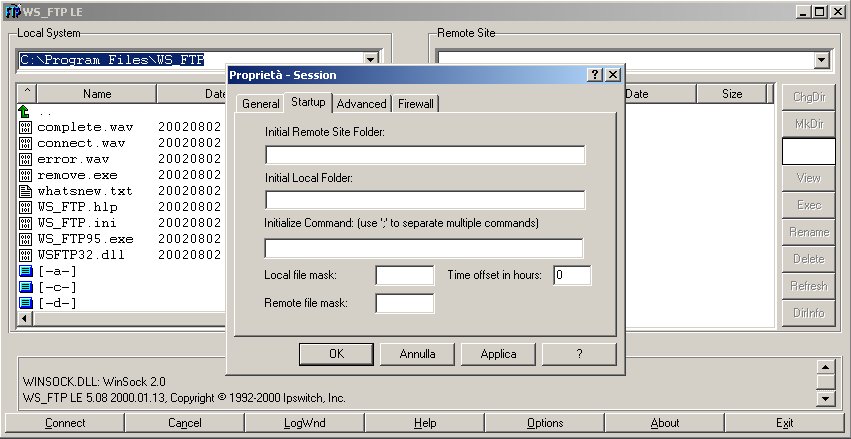Click the OK button

tap(336, 354)
